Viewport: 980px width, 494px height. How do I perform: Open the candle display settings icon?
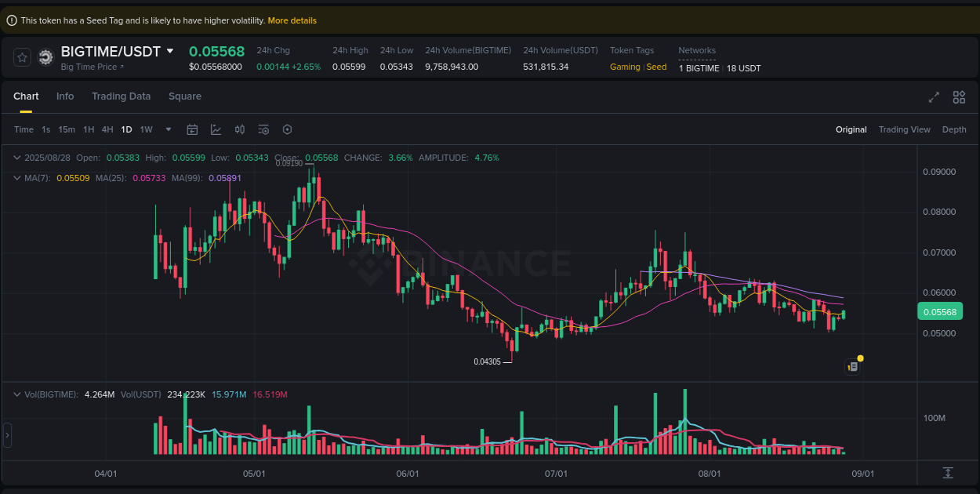click(x=240, y=129)
